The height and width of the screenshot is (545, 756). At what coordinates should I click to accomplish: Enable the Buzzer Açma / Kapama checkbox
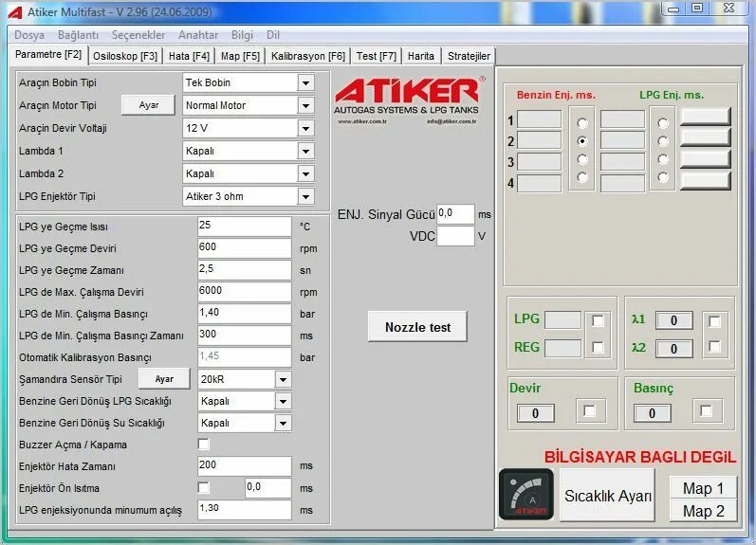[203, 444]
